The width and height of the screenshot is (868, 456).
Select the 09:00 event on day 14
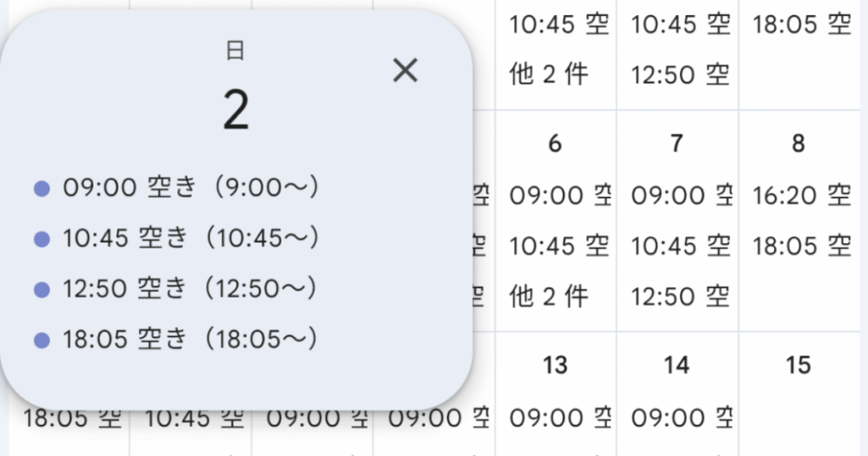pyautogui.click(x=681, y=418)
